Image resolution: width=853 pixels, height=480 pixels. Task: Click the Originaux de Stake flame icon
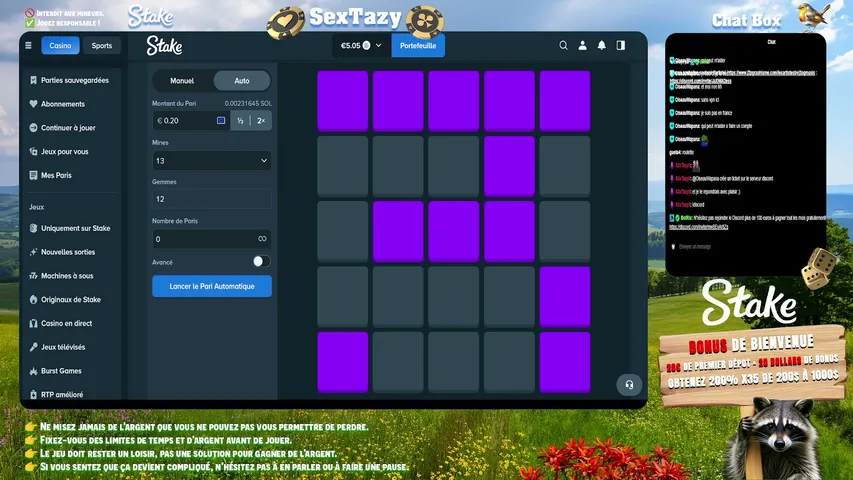(x=33, y=299)
